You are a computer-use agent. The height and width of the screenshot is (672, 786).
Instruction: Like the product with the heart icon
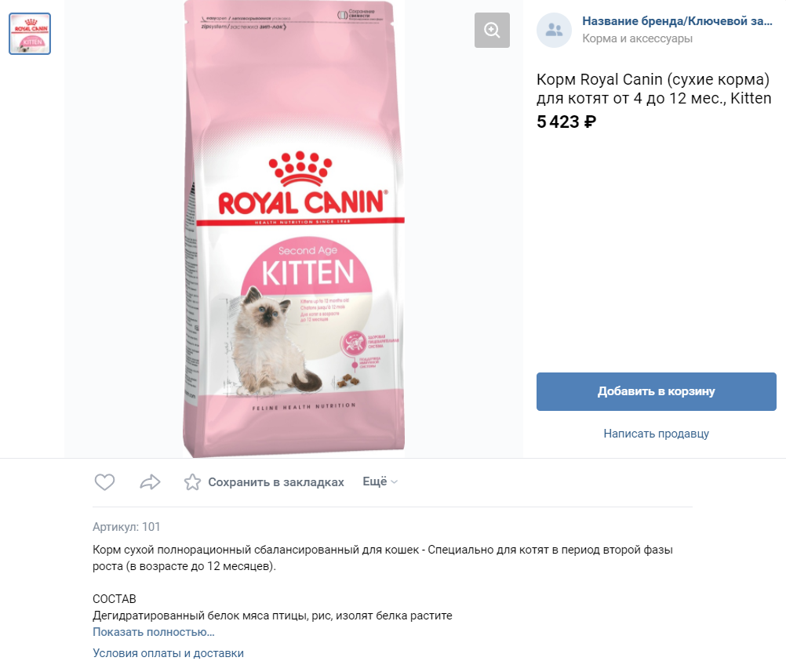coord(105,482)
